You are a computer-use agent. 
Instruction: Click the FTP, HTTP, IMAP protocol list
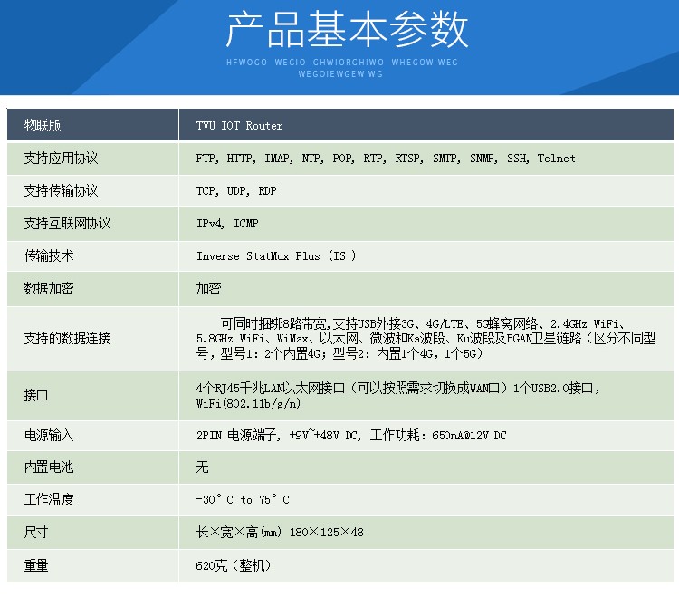[x=385, y=159]
